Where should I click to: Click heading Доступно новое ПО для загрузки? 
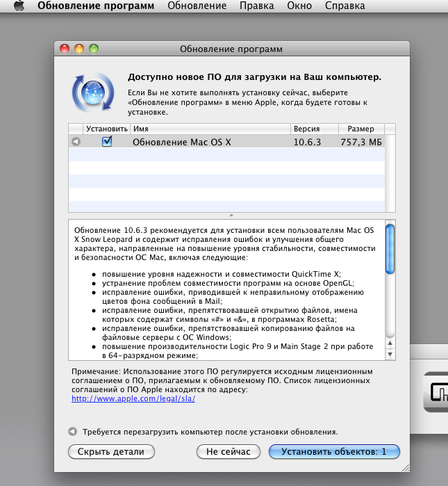coord(254,77)
